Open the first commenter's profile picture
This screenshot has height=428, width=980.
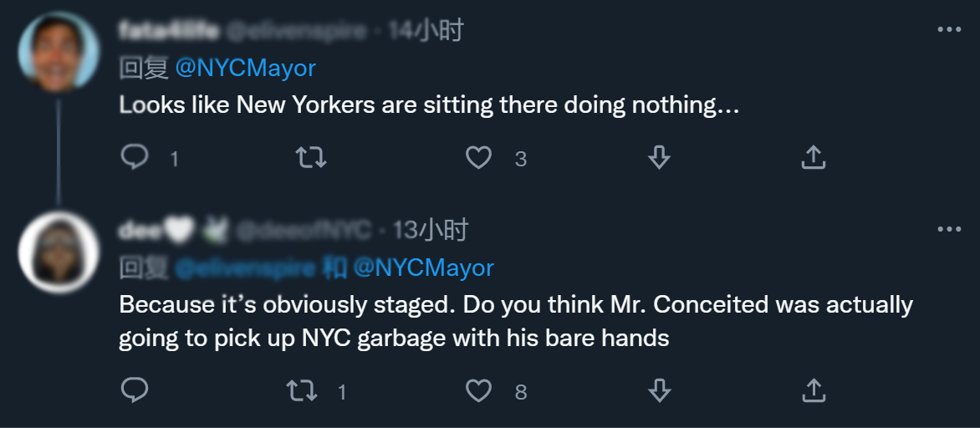pos(59,53)
